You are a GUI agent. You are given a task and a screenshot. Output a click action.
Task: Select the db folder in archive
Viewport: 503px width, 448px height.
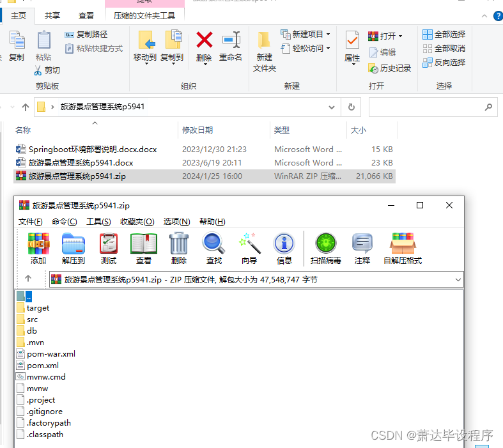pyautogui.click(x=27, y=331)
